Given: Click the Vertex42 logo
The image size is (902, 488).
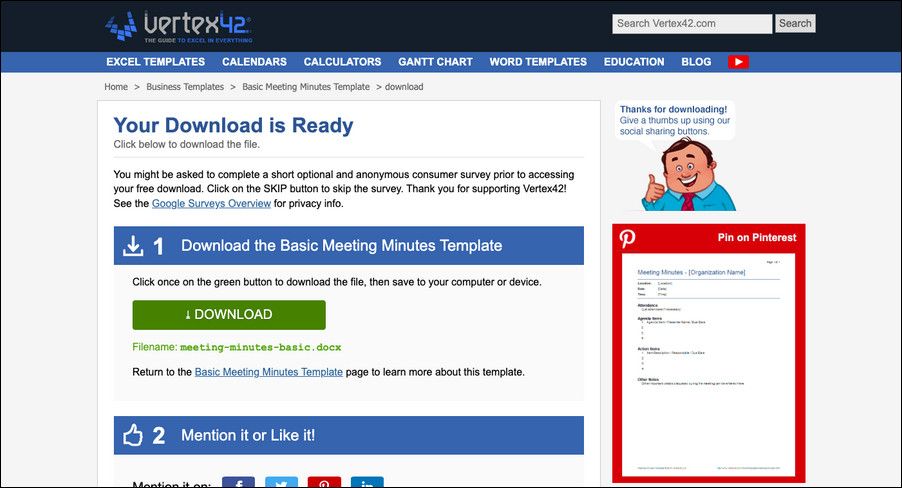Looking at the screenshot, I should coord(178,25).
